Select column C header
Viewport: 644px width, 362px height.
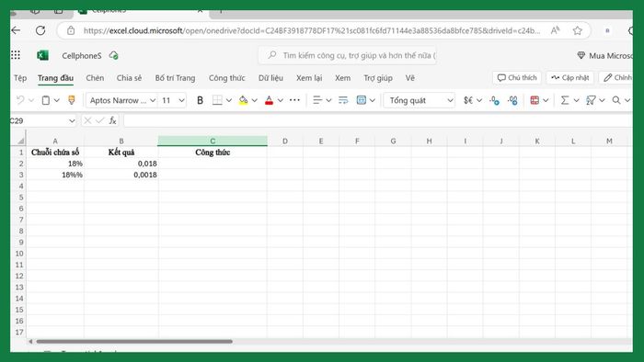(213, 141)
